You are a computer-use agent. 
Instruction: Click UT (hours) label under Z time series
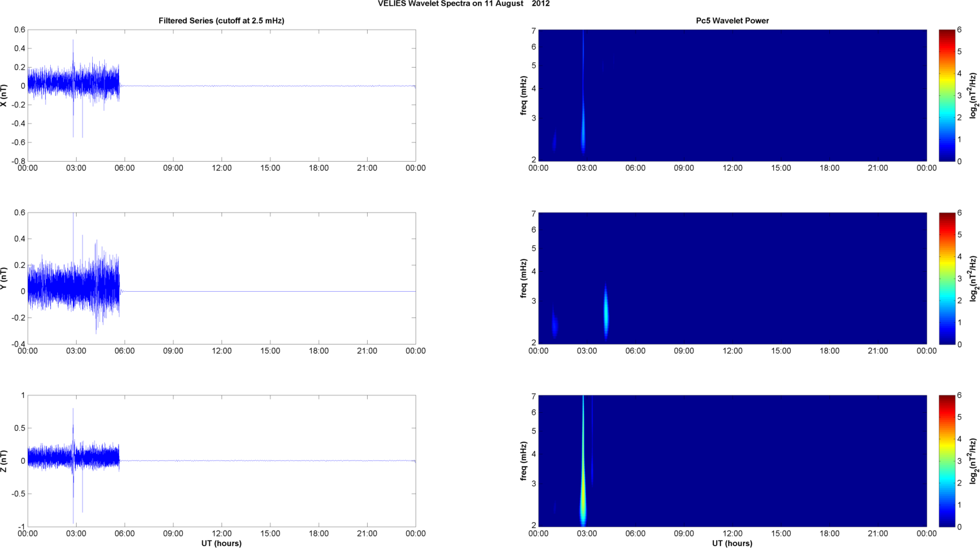[221, 543]
